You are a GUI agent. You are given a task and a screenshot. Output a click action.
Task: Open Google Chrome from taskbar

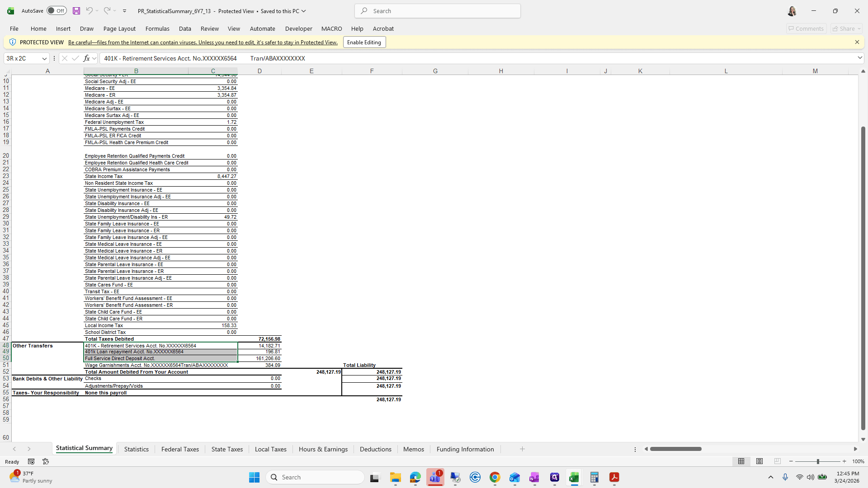tap(495, 477)
